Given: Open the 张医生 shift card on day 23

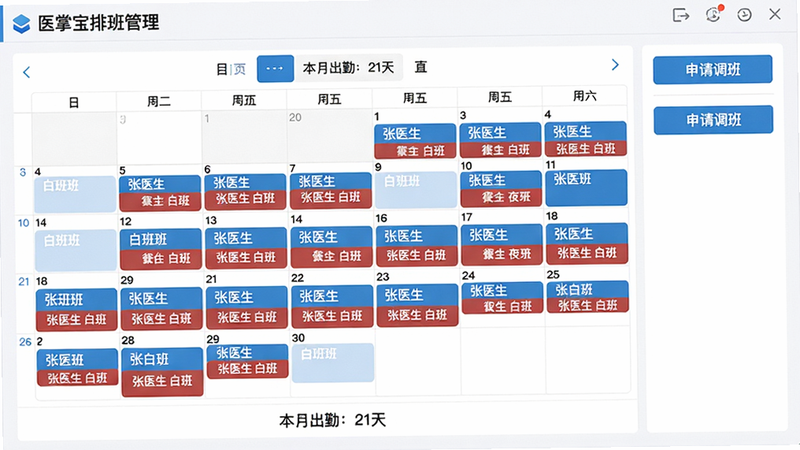Looking at the screenshot, I should coord(417,305).
